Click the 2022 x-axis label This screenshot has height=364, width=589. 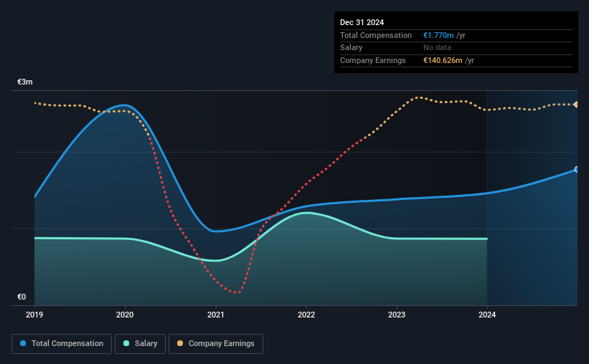click(306, 315)
